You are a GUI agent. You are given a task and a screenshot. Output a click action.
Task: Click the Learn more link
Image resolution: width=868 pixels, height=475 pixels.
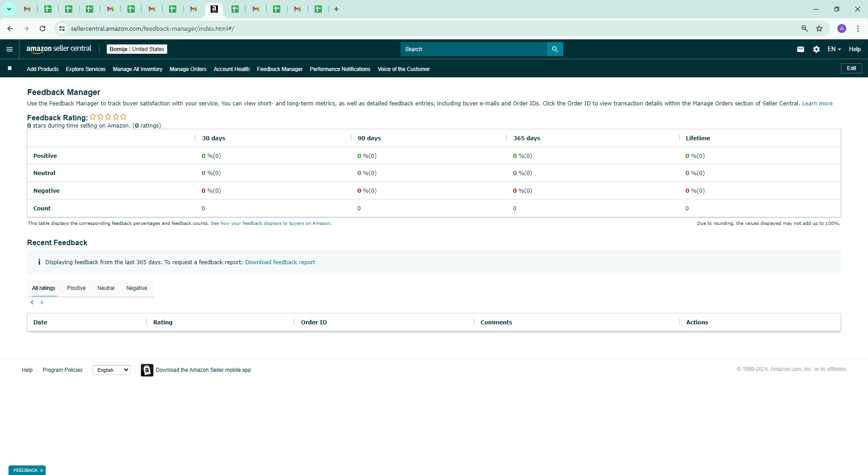[x=817, y=104]
